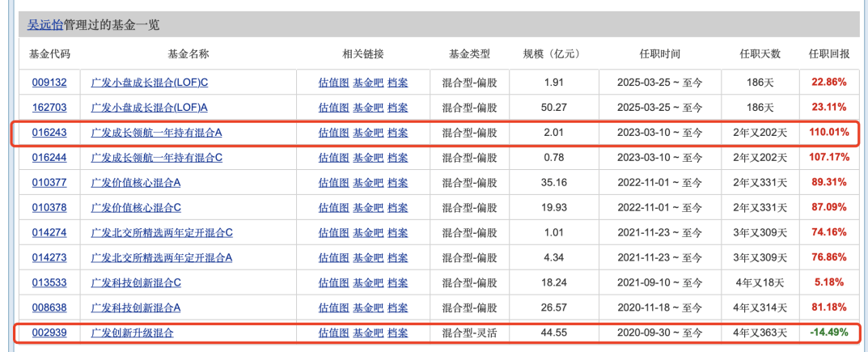Viewport: 868px width, 352px height.
Task: Click fund name 广发科技创新混合C
Action: [x=136, y=283]
